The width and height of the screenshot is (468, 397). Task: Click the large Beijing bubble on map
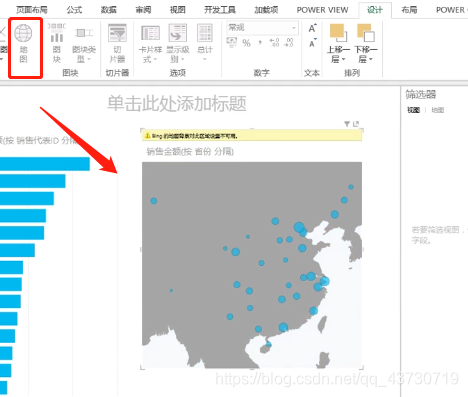tap(299, 227)
